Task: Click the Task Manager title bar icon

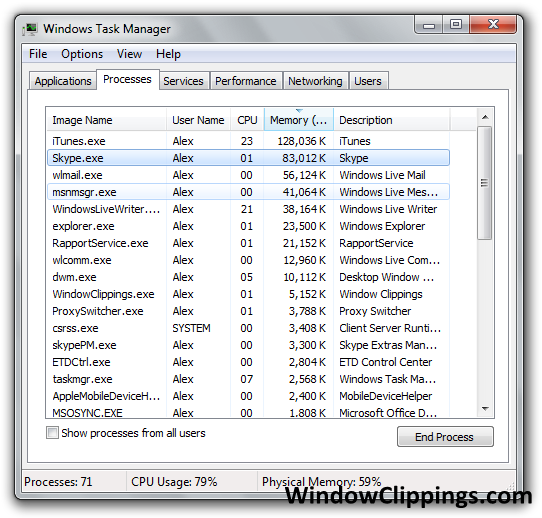Action: [x=30, y=29]
